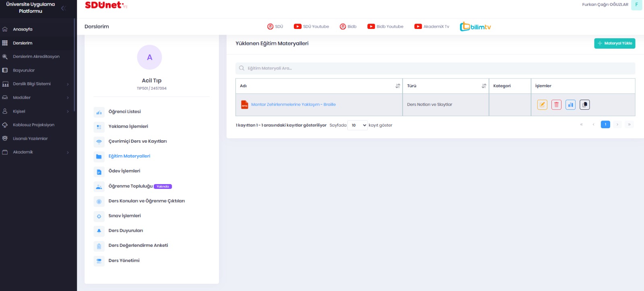Click the bilimtv logo

[475, 27]
